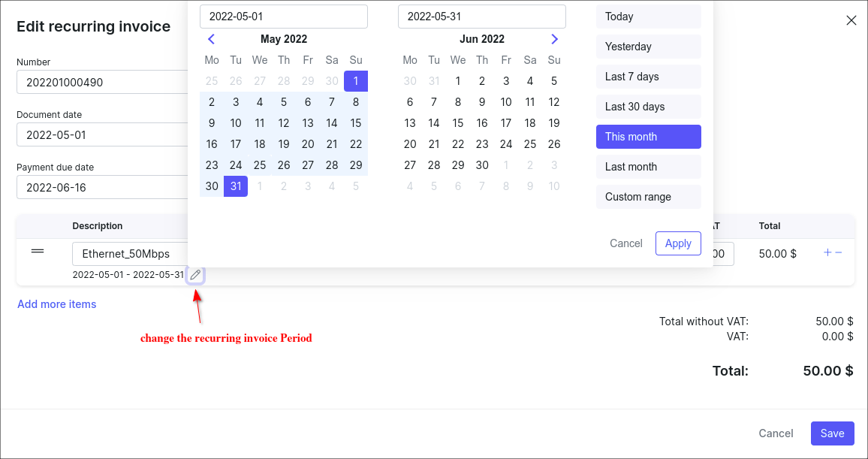Apply the selected date range

(678, 243)
